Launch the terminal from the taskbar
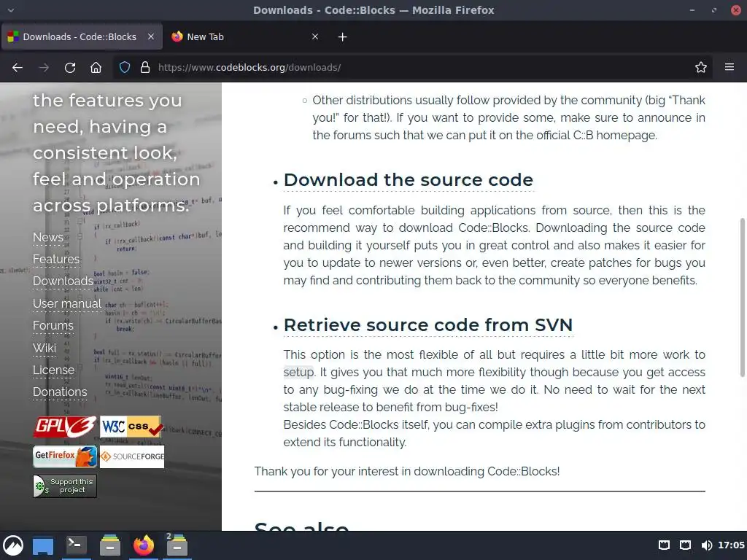 [x=76, y=545]
